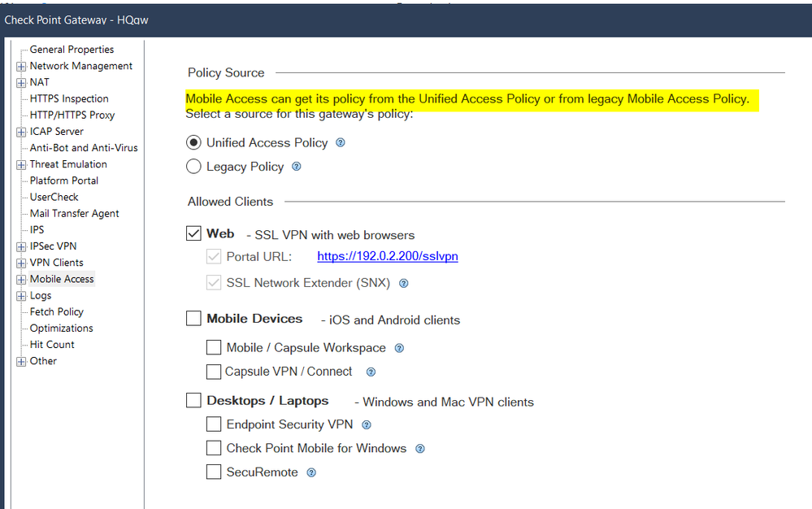This screenshot has width=812, height=509.
Task: Expand the IPSec VPN tree node
Action: 21,247
